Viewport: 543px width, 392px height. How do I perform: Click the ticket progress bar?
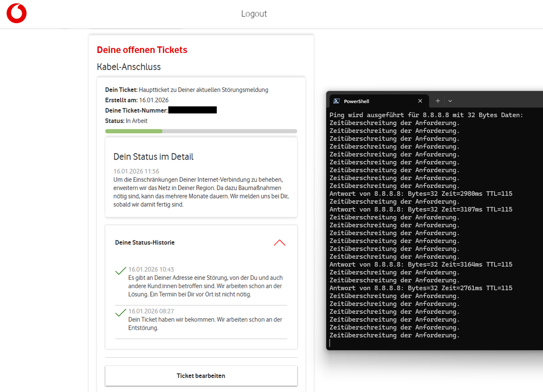201,131
